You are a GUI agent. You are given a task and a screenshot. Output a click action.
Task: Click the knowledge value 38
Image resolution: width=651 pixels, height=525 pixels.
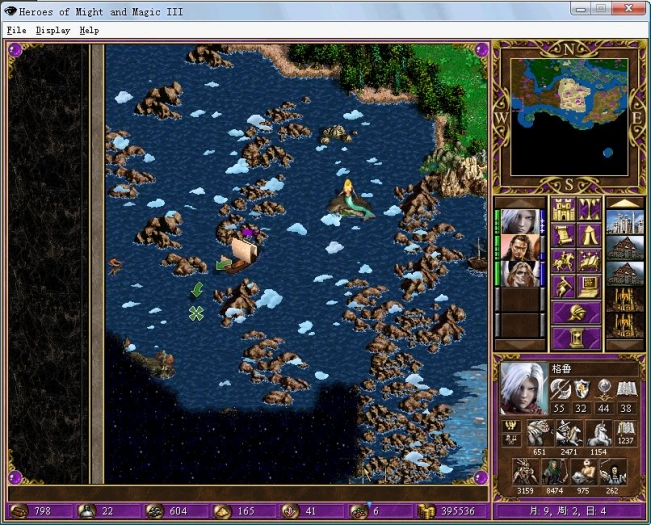[626, 408]
